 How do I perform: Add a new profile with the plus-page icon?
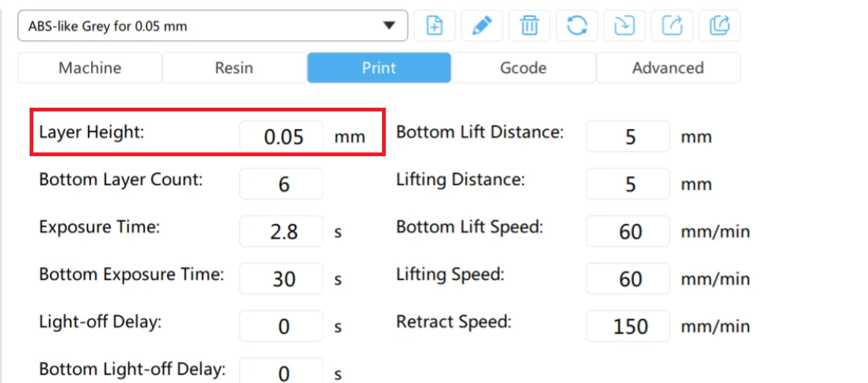pyautogui.click(x=434, y=26)
